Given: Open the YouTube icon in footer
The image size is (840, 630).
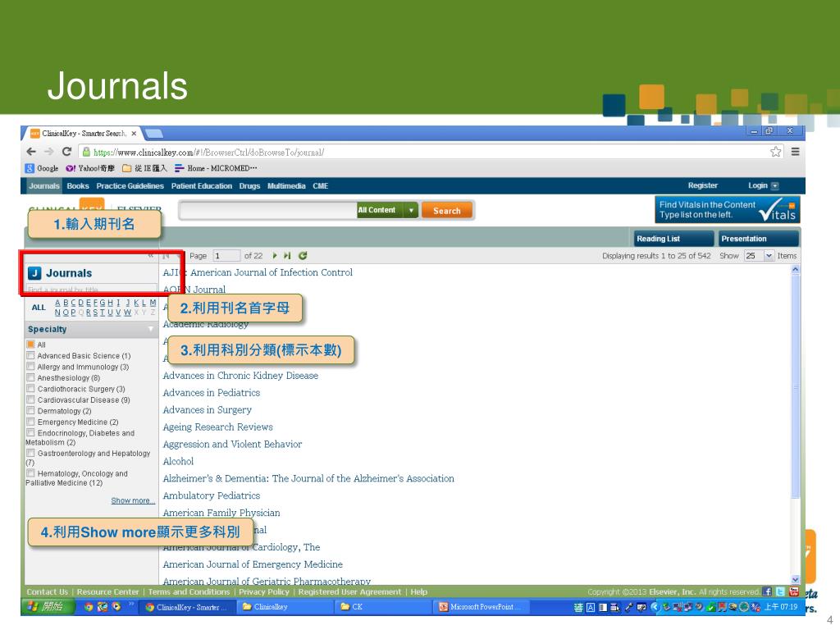Looking at the screenshot, I should pyautogui.click(x=794, y=592).
